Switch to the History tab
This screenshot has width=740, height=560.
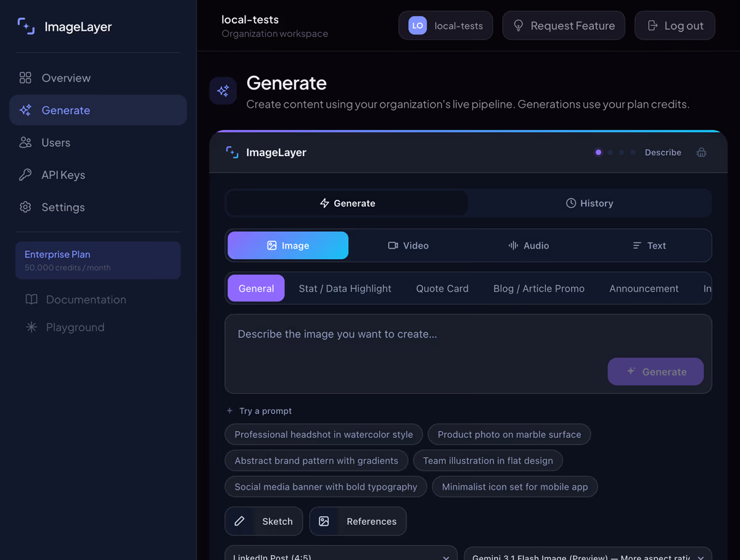[x=590, y=203]
